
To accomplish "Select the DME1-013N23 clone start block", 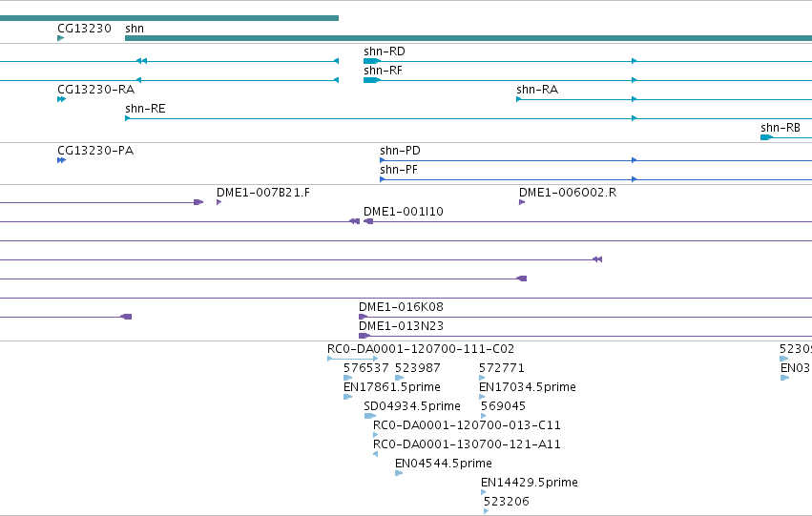I will coord(364,336).
